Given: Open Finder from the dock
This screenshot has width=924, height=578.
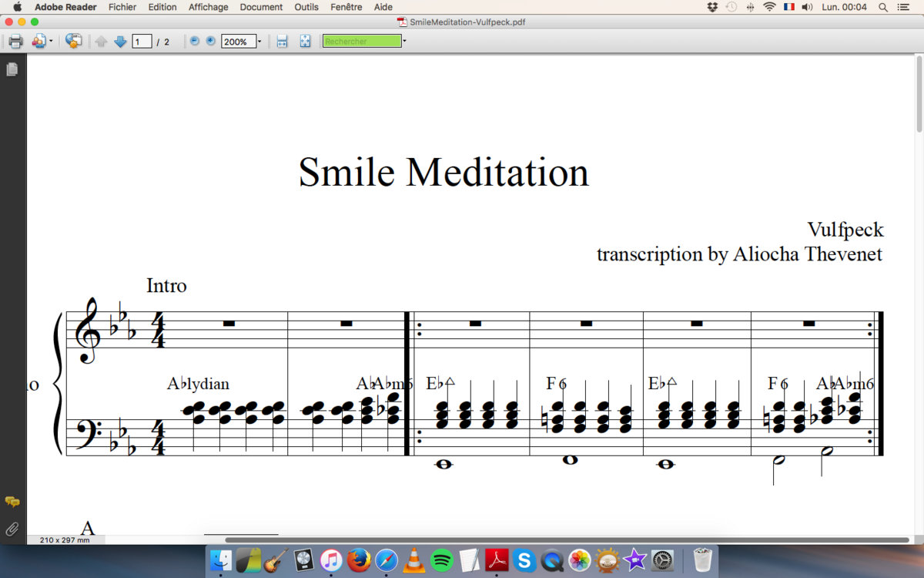Looking at the screenshot, I should [221, 560].
